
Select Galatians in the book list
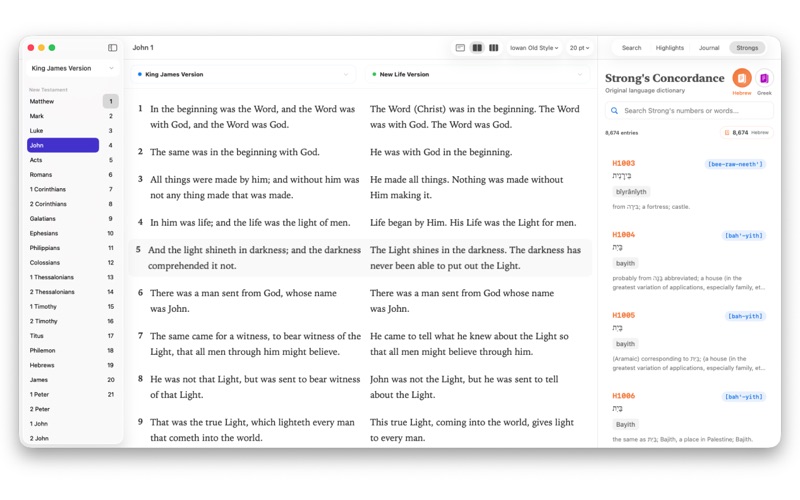coord(63,218)
